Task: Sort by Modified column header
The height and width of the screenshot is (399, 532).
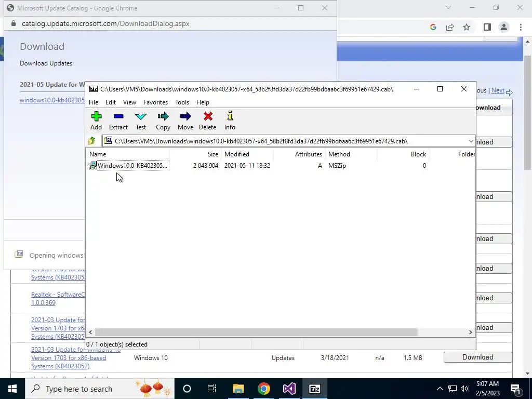Action: (247, 154)
